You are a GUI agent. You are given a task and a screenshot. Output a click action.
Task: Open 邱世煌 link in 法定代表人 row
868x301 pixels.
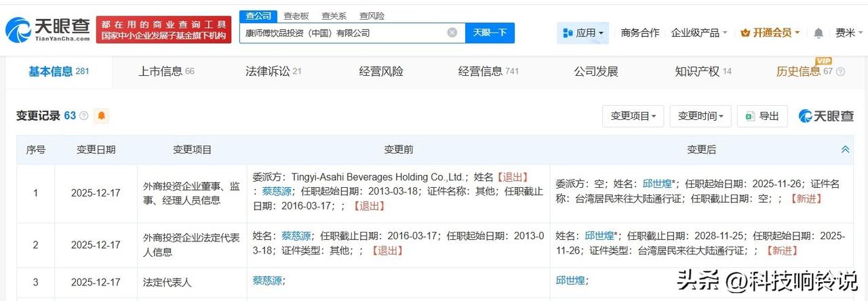pos(571,280)
